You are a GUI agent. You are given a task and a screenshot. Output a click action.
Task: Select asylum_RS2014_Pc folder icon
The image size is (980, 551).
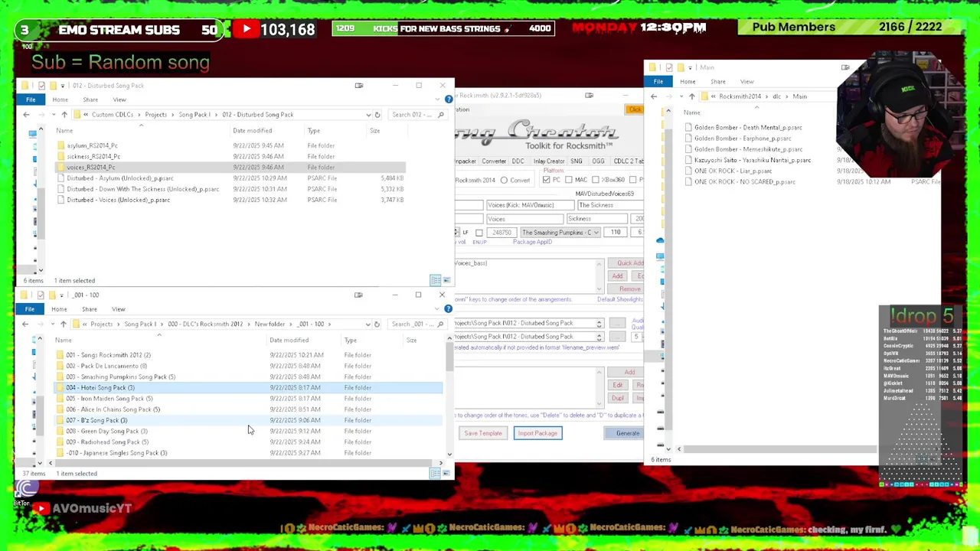tap(60, 145)
